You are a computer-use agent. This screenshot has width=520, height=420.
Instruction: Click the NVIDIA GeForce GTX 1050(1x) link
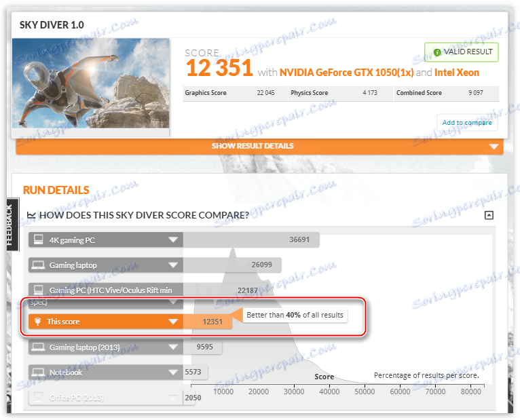pyautogui.click(x=347, y=73)
